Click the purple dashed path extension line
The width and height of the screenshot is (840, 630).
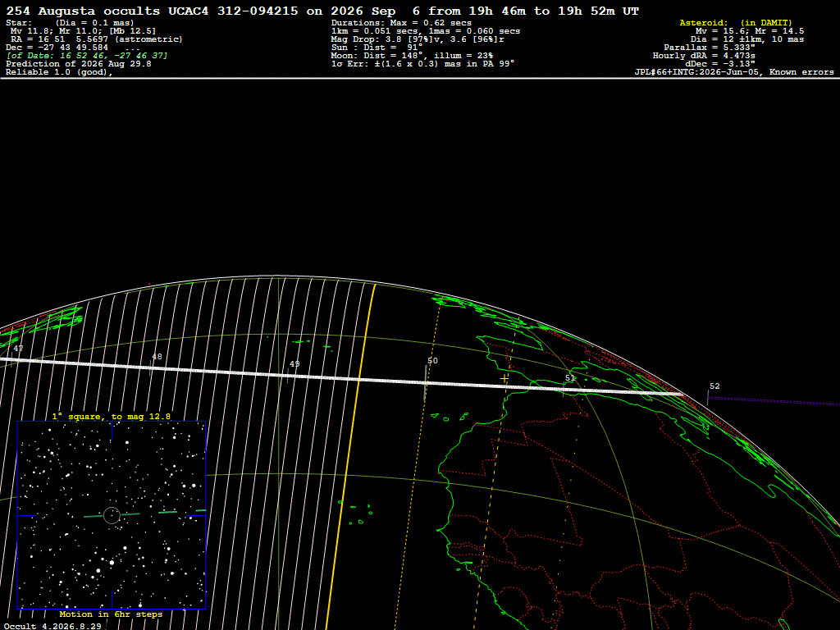[774, 400]
